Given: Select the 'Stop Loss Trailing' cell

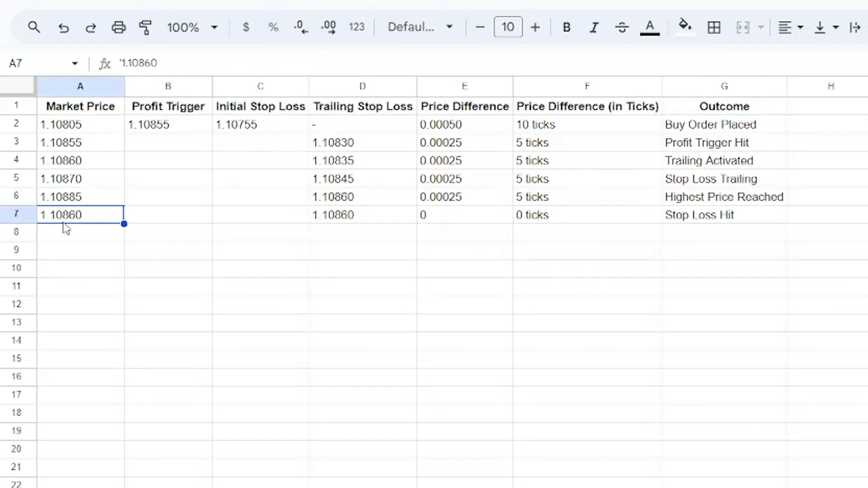Looking at the screenshot, I should [x=725, y=178].
